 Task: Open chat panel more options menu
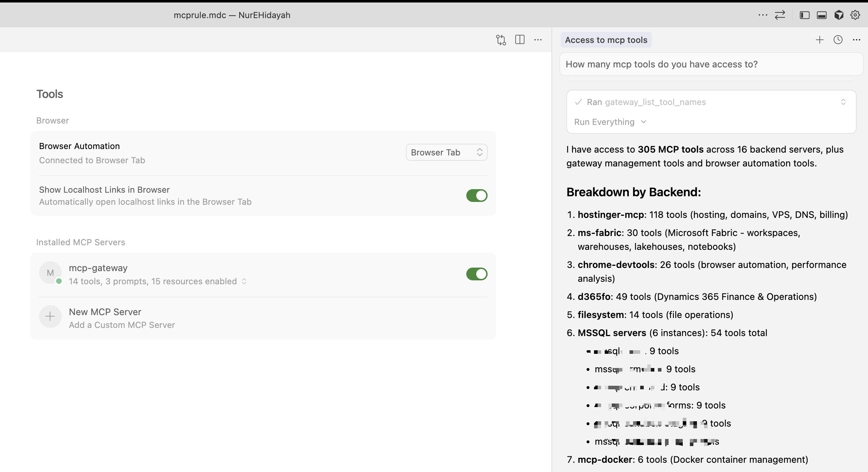[x=856, y=40]
